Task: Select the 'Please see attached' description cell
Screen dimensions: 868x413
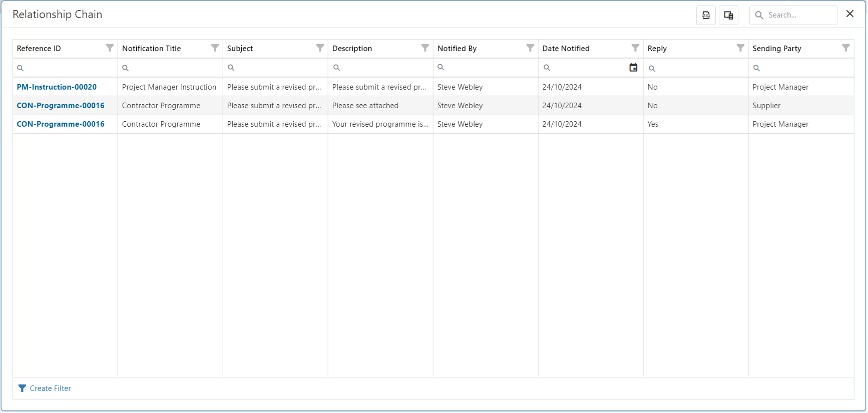Action: point(380,106)
